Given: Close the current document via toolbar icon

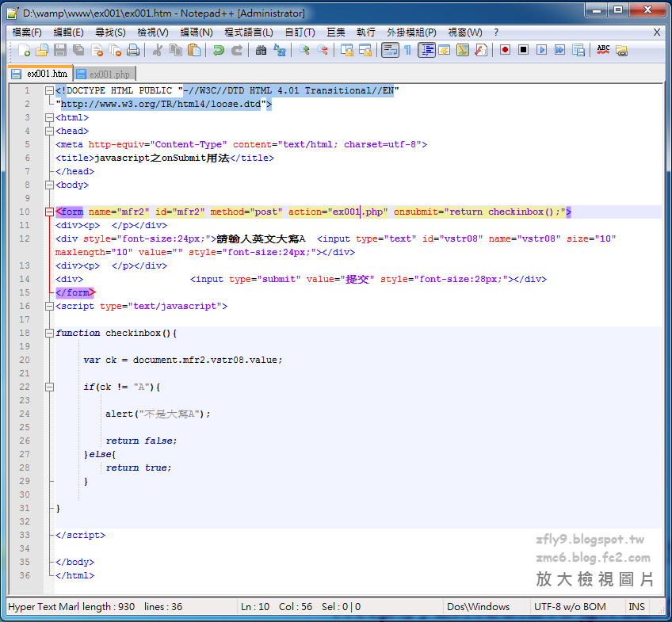Looking at the screenshot, I should point(97,50).
